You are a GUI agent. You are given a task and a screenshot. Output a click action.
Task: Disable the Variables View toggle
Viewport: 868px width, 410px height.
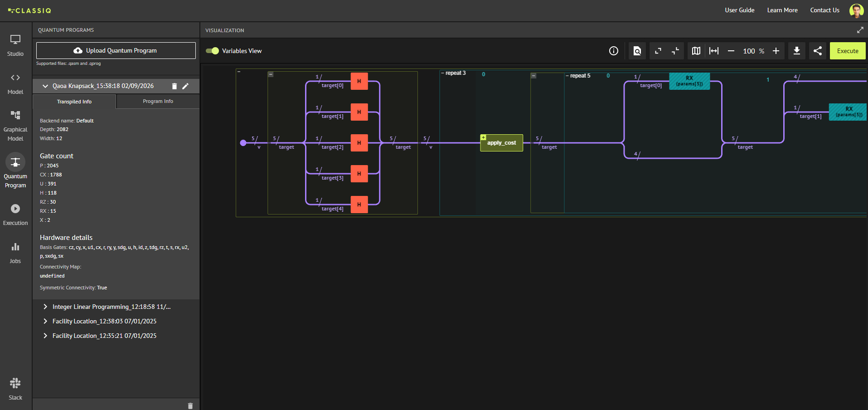[212, 51]
